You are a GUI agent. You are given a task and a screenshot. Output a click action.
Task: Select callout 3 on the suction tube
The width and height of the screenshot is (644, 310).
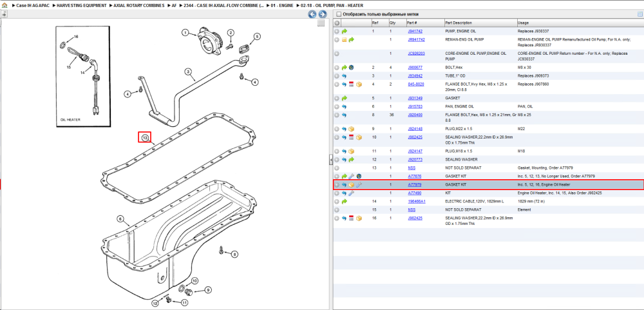pyautogui.click(x=187, y=72)
